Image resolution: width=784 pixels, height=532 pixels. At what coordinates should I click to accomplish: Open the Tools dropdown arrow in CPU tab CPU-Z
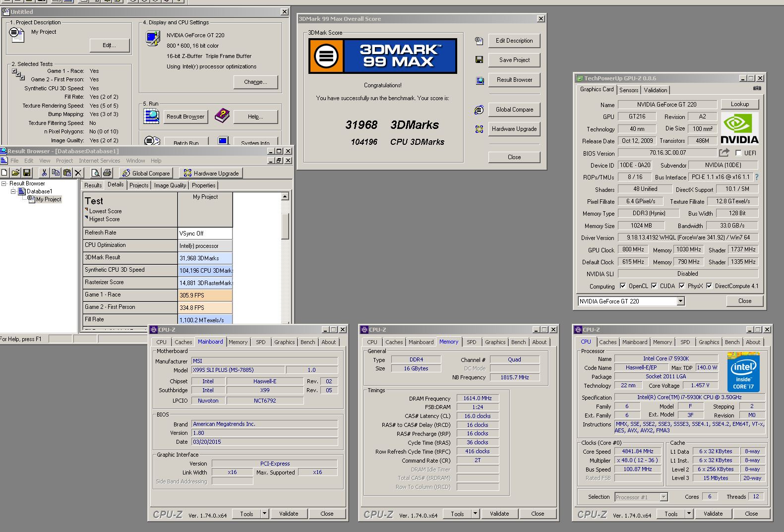(689, 514)
